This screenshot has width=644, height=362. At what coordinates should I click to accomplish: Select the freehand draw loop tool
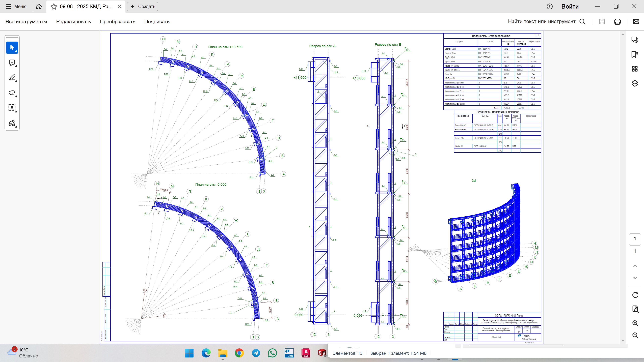pyautogui.click(x=12, y=93)
